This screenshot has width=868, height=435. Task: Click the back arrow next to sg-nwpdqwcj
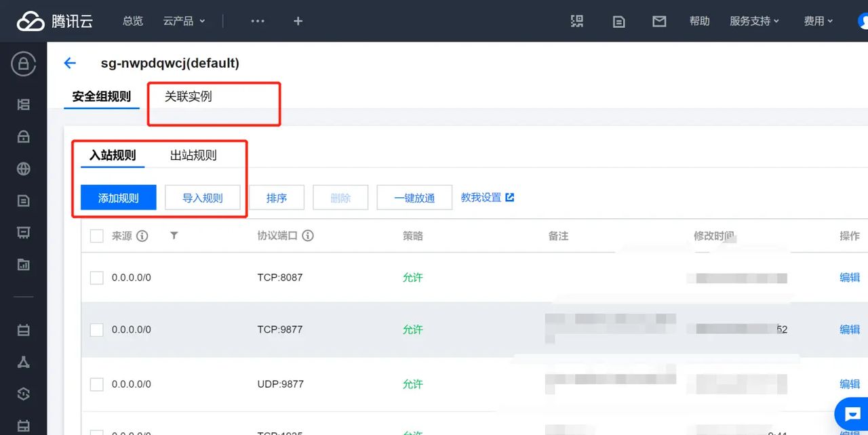70,63
